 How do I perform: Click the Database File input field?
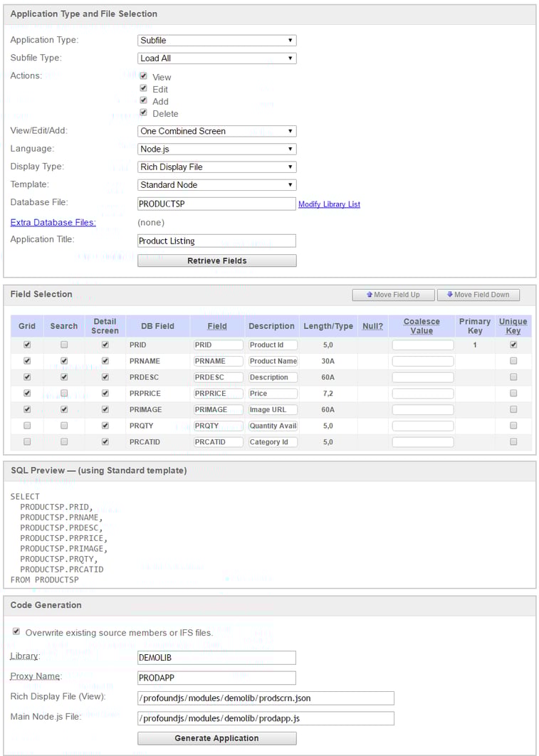point(216,204)
